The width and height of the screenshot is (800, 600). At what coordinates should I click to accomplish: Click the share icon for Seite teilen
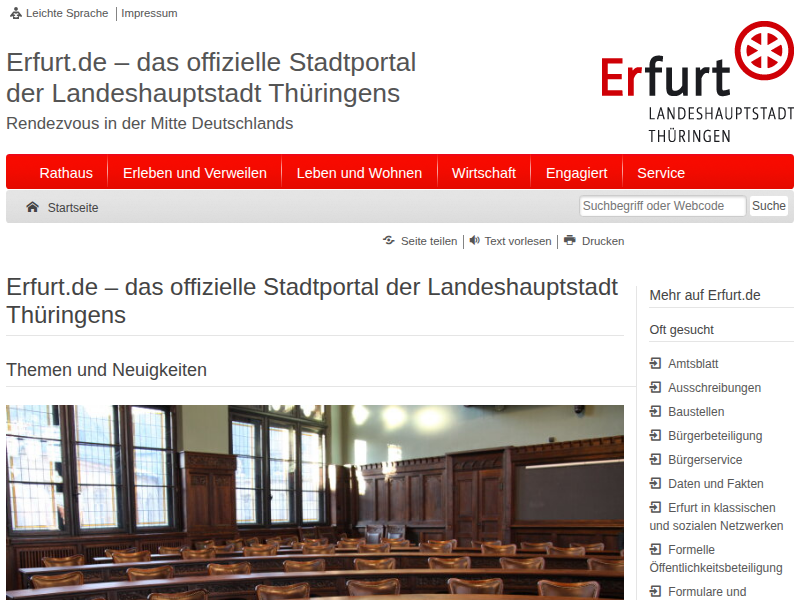[x=388, y=241]
